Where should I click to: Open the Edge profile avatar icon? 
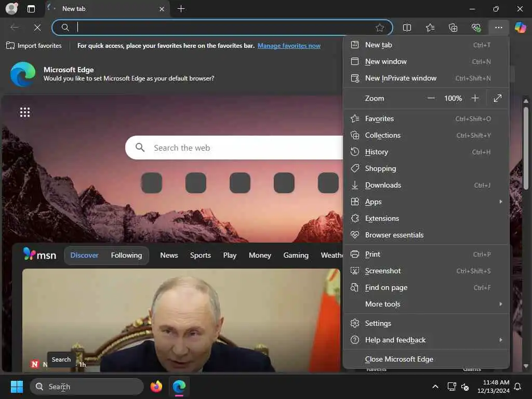(x=11, y=8)
